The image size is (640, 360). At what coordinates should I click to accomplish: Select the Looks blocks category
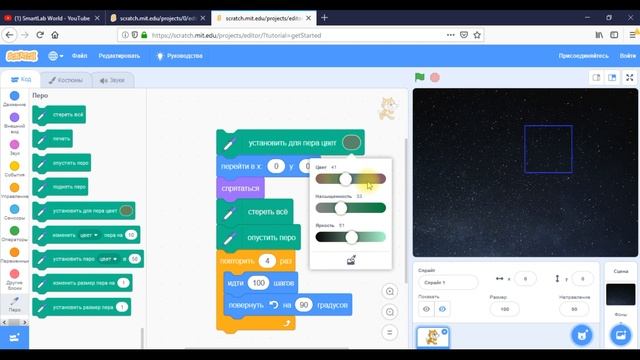tap(14, 122)
